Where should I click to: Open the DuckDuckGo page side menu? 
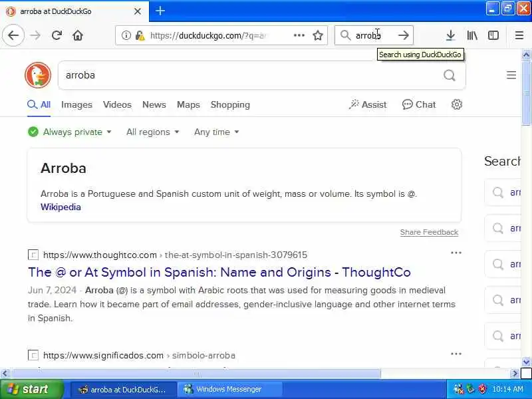pos(511,75)
